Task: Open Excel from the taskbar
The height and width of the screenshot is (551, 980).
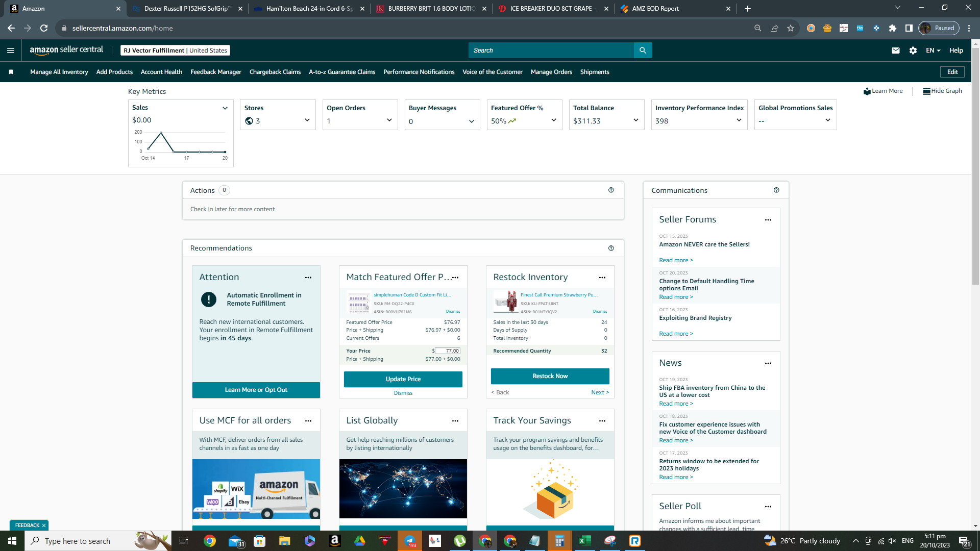Action: click(585, 541)
